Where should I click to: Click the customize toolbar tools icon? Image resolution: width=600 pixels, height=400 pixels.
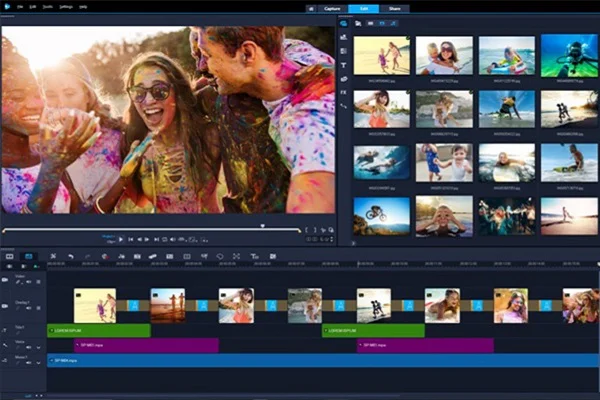click(53, 256)
